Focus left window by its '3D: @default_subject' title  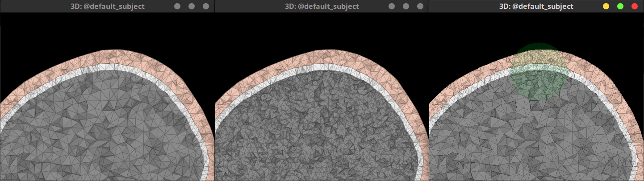pos(107,6)
